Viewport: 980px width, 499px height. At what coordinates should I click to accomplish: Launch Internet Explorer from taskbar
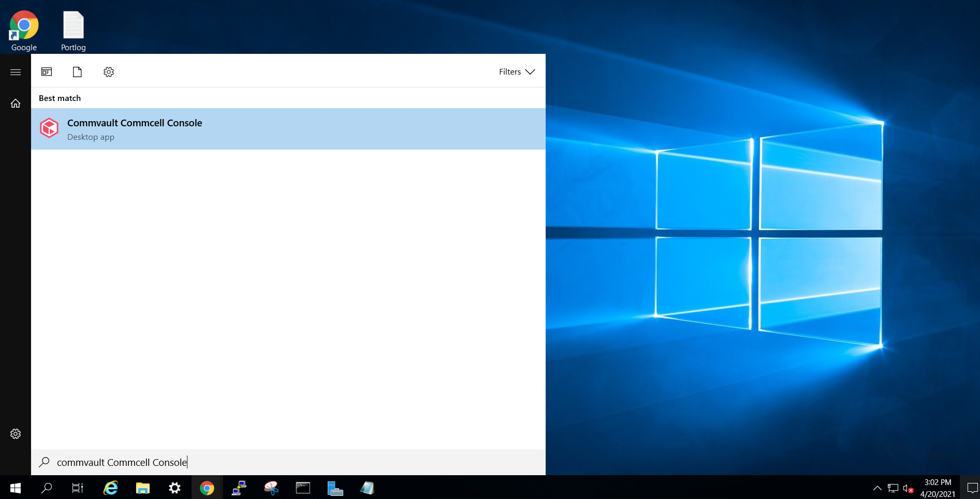click(110, 488)
